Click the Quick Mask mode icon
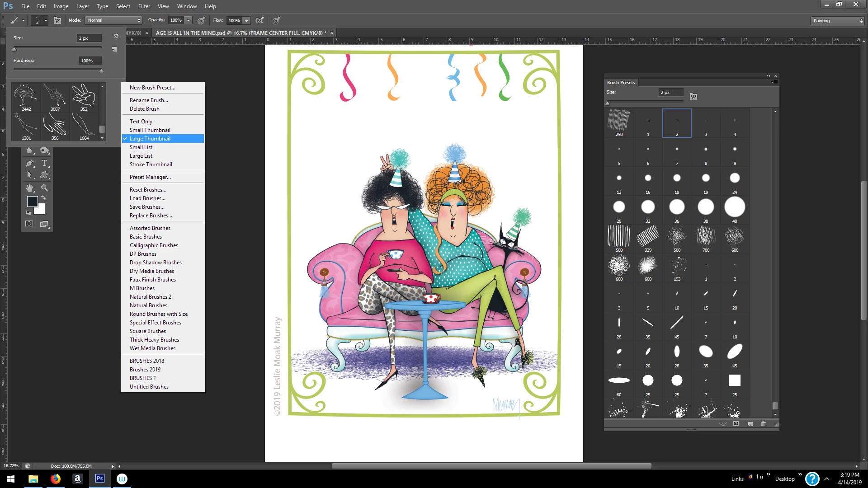This screenshot has width=868, height=488. [x=29, y=224]
